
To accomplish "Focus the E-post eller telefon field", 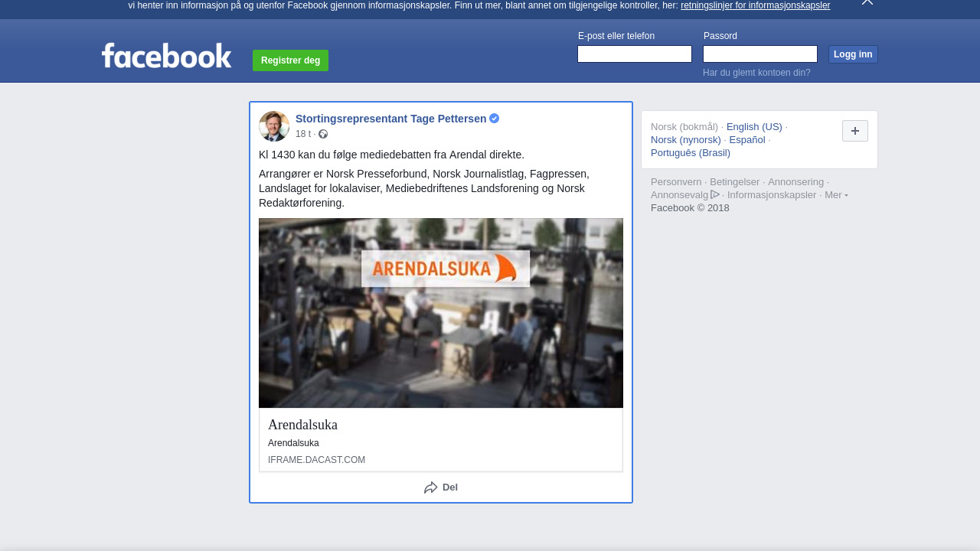I will (635, 54).
